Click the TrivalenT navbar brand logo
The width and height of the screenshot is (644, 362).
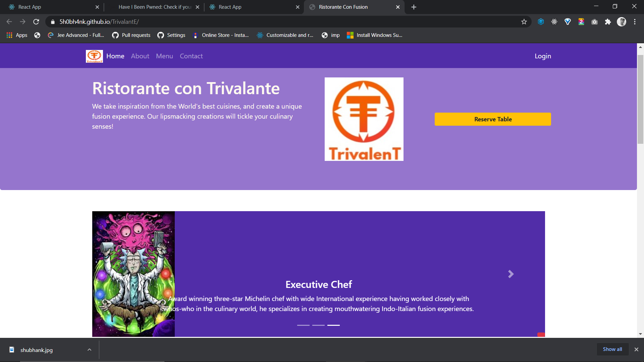coord(94,56)
